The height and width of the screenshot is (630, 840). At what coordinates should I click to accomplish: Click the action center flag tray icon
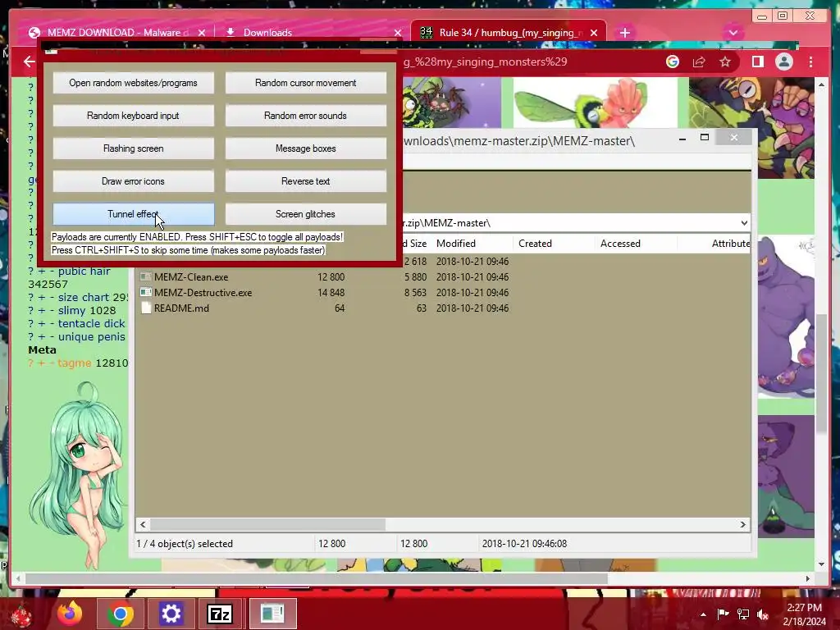click(723, 614)
